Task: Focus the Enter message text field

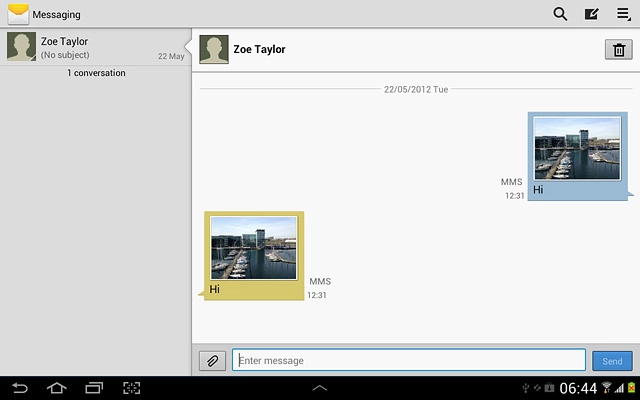Action: [408, 360]
